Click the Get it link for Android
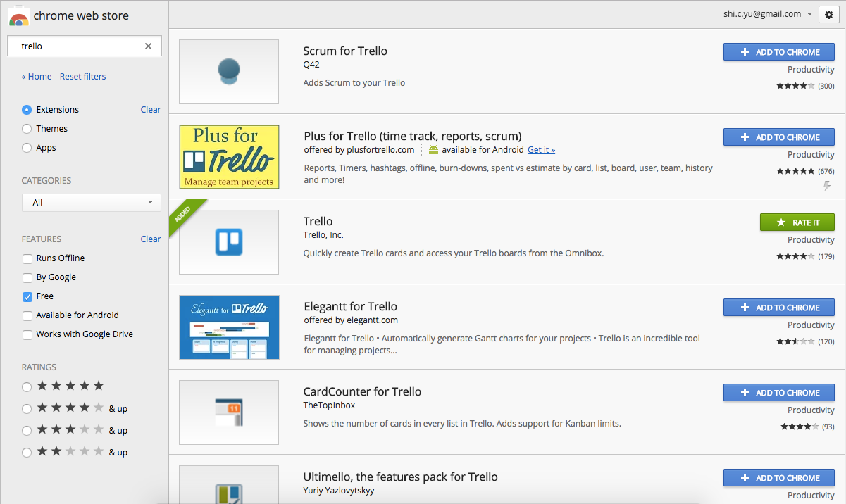The width and height of the screenshot is (846, 504). coord(541,150)
